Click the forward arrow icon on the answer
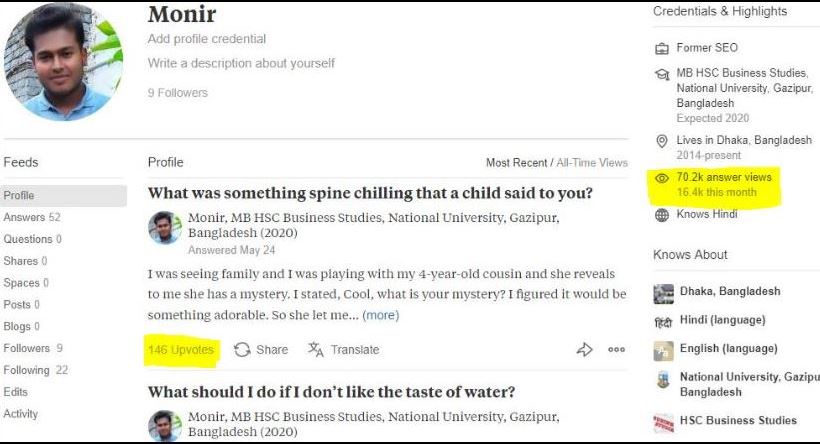The width and height of the screenshot is (820, 444). [x=585, y=350]
